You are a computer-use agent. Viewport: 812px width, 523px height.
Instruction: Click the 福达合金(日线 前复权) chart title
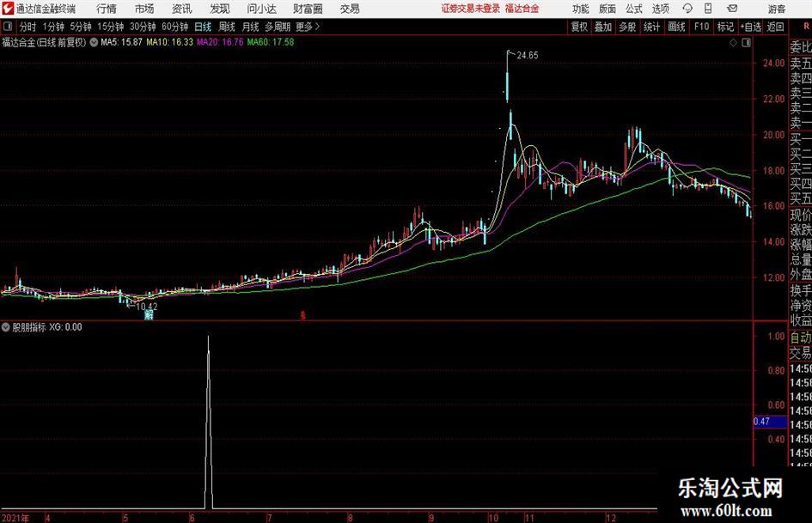[x=44, y=42]
